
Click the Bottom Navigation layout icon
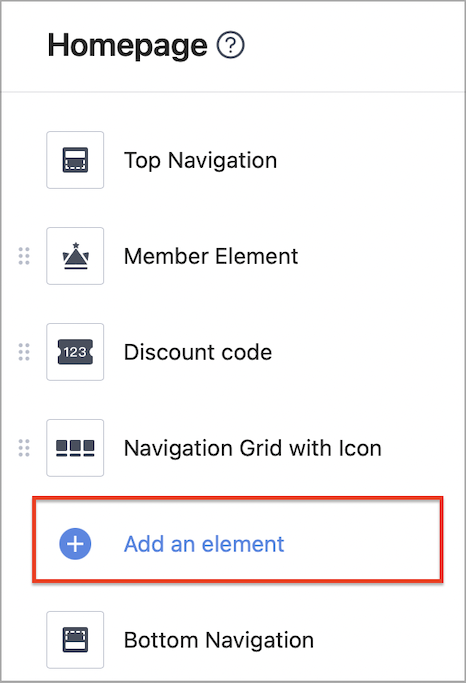[x=75, y=640]
